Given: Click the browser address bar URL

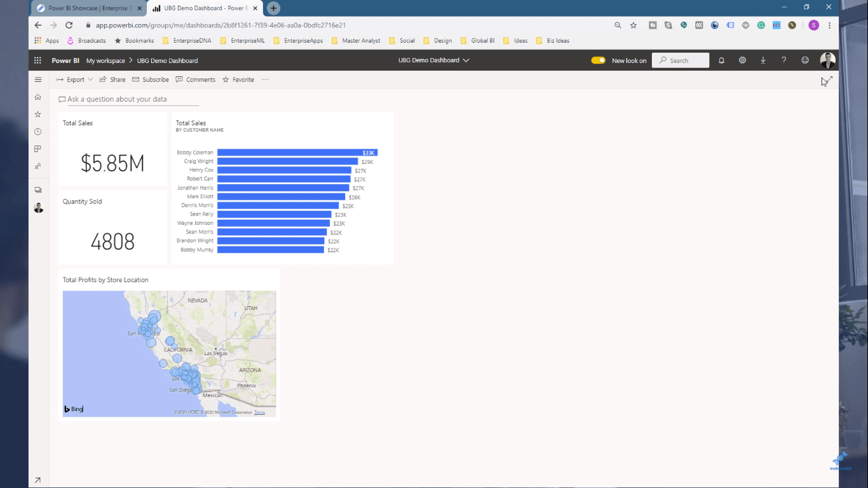Looking at the screenshot, I should pyautogui.click(x=220, y=25).
